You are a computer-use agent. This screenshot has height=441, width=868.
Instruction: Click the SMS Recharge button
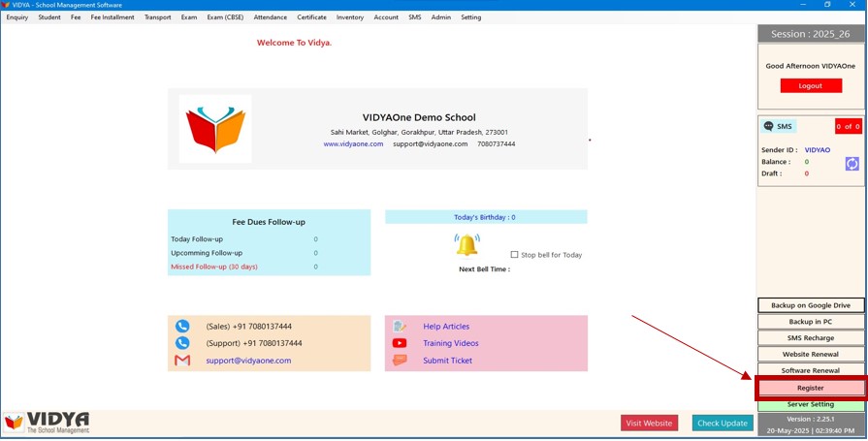click(x=811, y=338)
